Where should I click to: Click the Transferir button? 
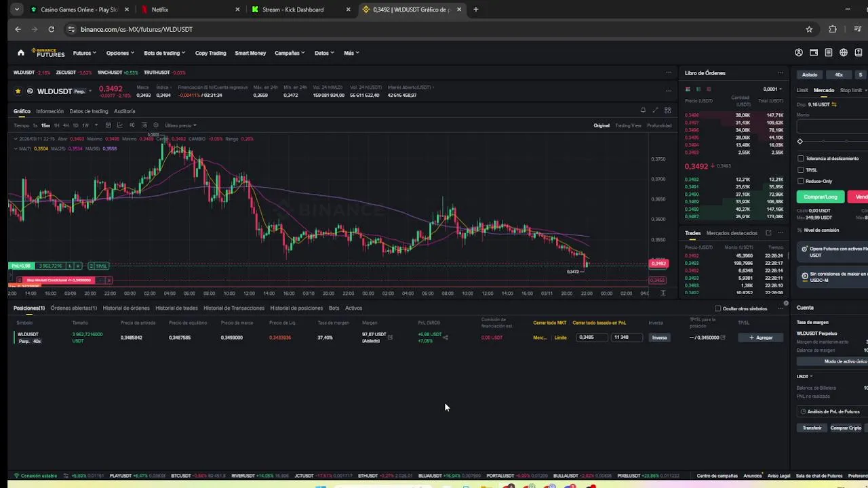[812, 428]
